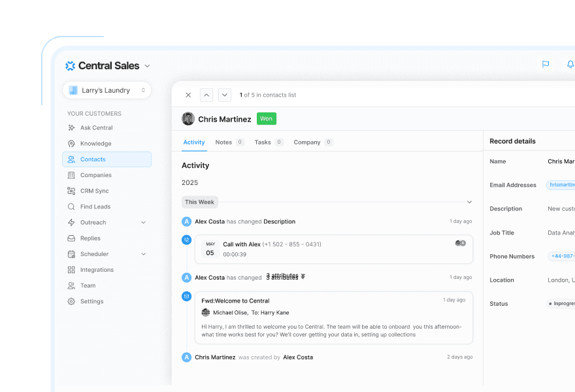Click the Contacts people icon
This screenshot has height=392, width=575.
click(x=71, y=159)
